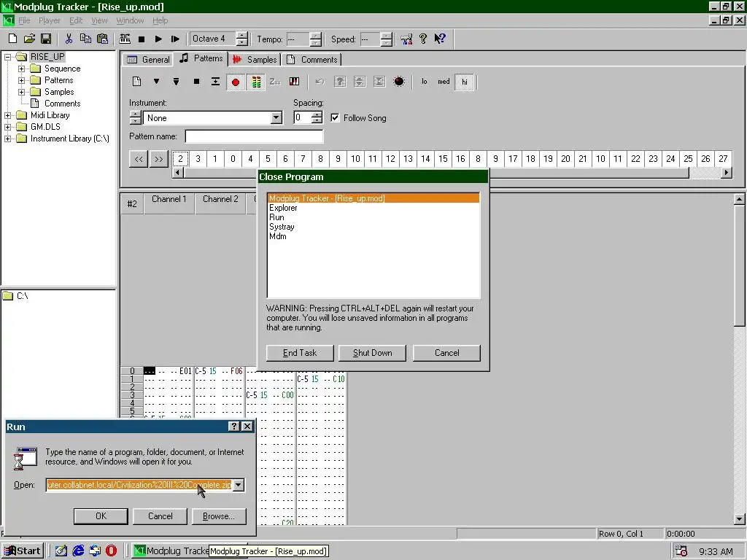Play the song from main toolbar

[x=158, y=39]
